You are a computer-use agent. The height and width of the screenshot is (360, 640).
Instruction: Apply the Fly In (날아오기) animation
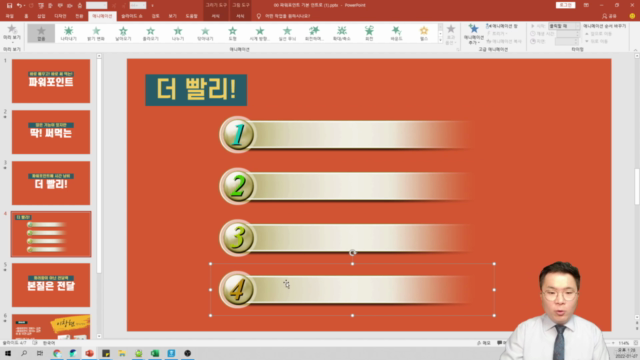123,33
